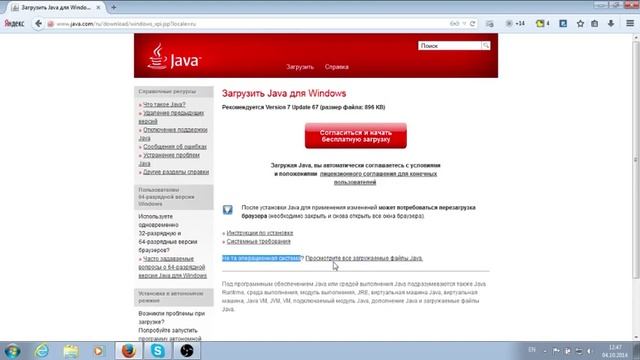Reload the page with the refresh icon

473,24
